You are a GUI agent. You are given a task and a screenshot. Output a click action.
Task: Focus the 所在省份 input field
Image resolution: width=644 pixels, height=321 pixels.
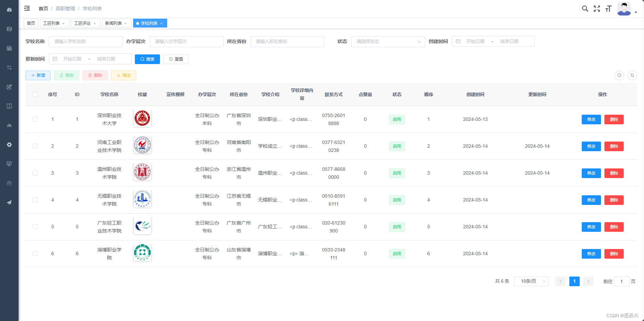coord(287,41)
